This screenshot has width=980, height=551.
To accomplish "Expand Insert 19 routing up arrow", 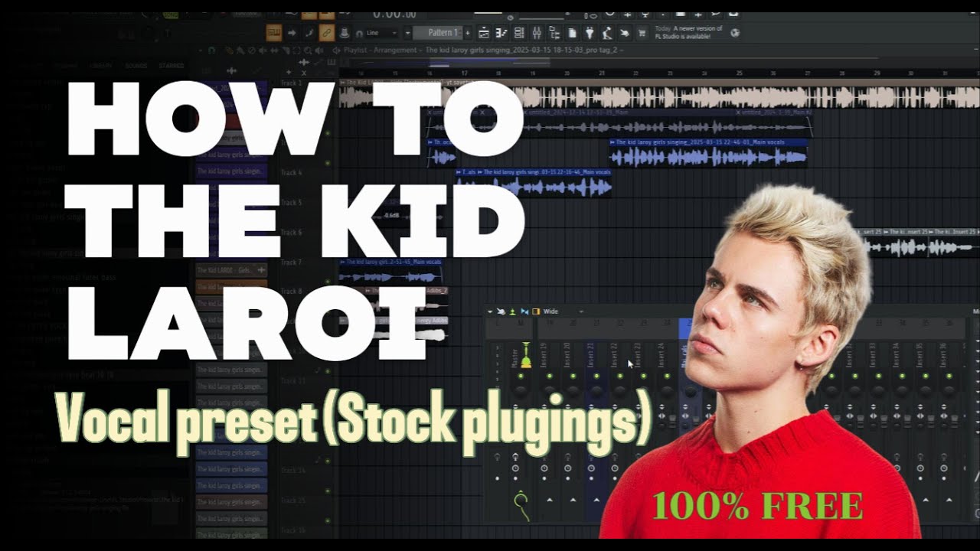I will pos(549,500).
